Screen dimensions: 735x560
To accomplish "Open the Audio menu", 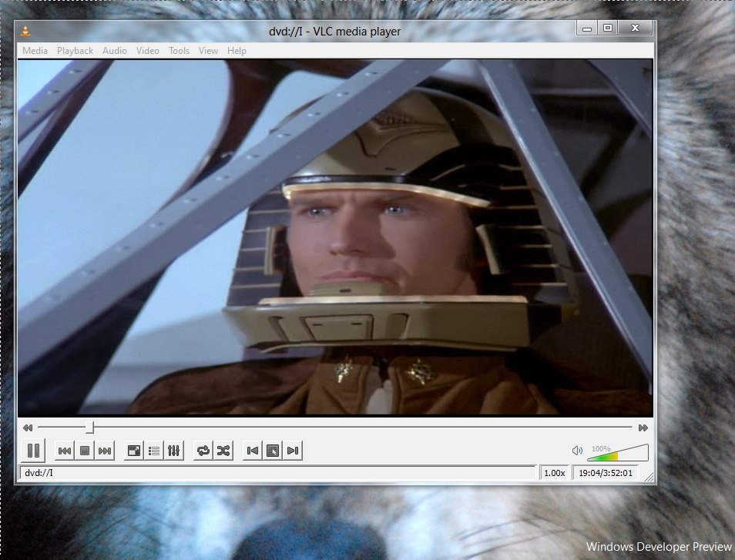I will (115, 51).
